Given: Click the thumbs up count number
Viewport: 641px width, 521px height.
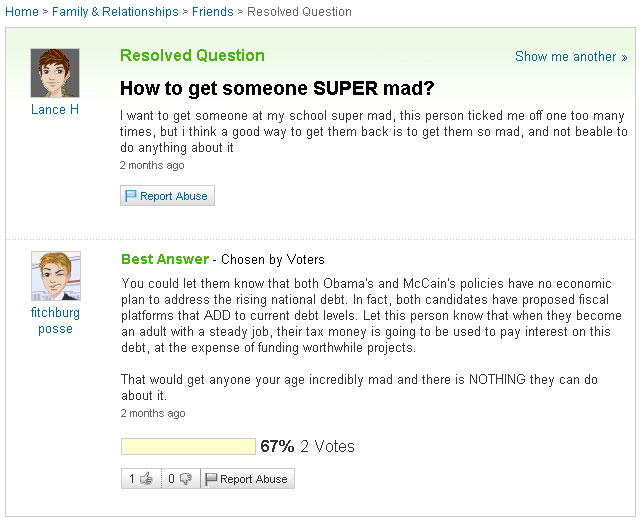Looking at the screenshot, I should (132, 478).
